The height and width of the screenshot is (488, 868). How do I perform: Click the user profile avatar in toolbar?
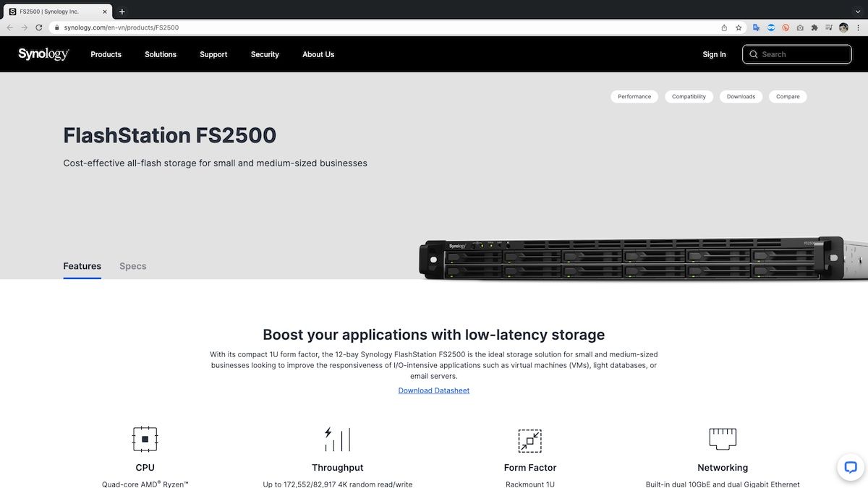click(843, 27)
